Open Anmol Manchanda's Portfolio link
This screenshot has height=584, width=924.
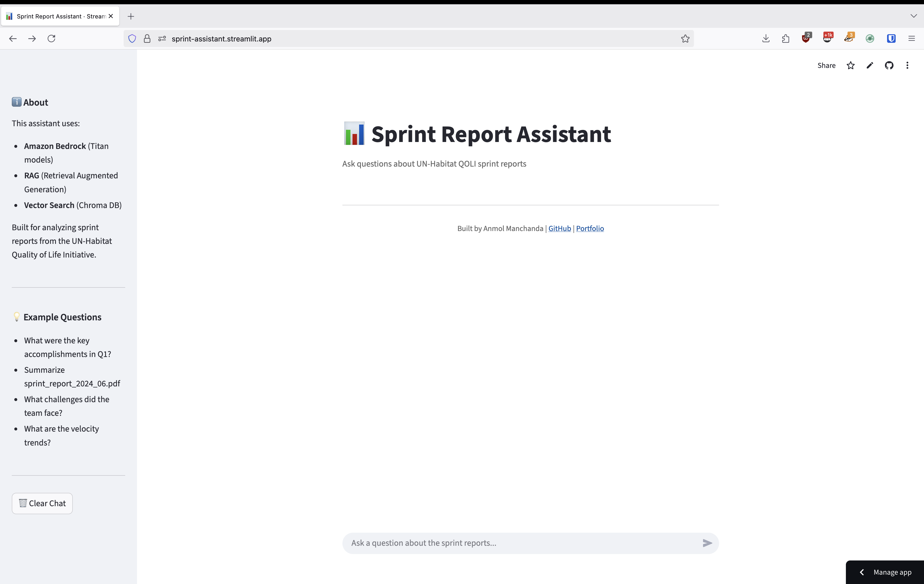[x=590, y=228]
